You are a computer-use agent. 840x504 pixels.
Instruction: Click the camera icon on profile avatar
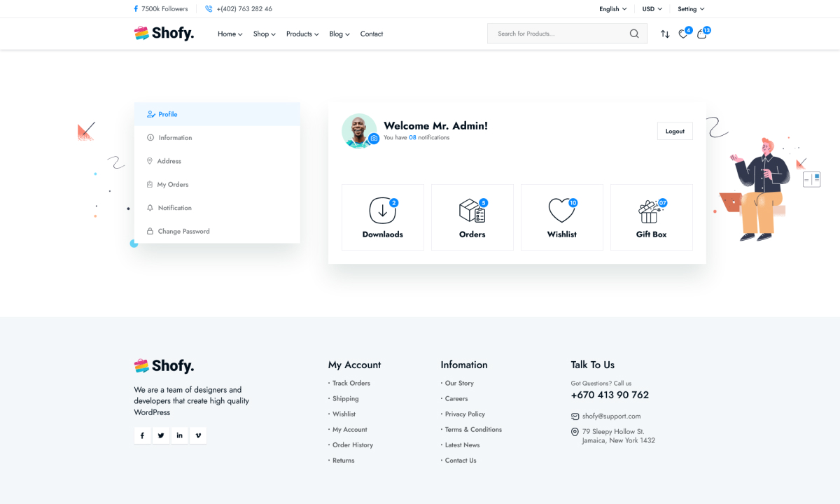click(x=374, y=139)
